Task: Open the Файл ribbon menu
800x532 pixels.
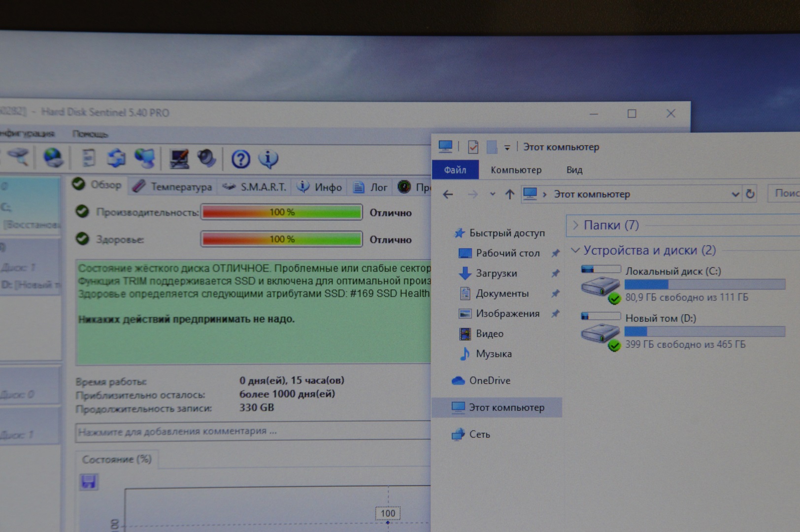Action: (455, 170)
